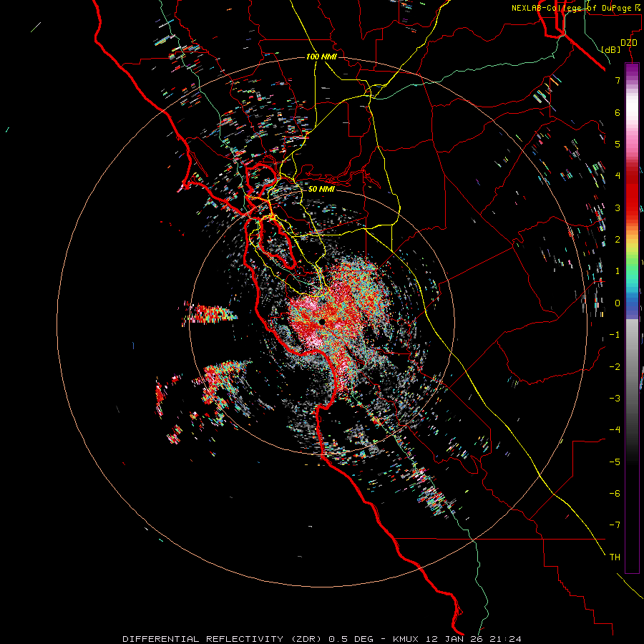Click the solid red band of the color scale
This screenshot has height=644, width=644.
(x=632, y=197)
